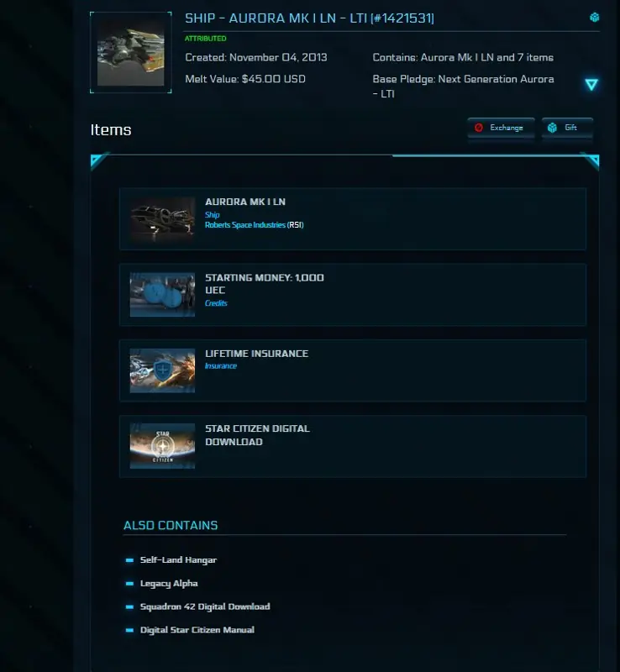Click the Ship type label under Aurora
Image resolution: width=620 pixels, height=672 pixels.
pos(213,215)
